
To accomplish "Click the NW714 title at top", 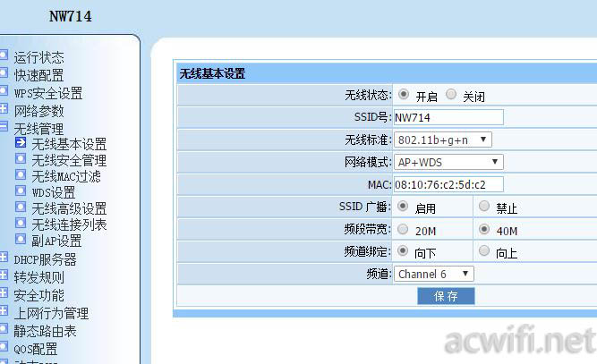I will (x=71, y=16).
